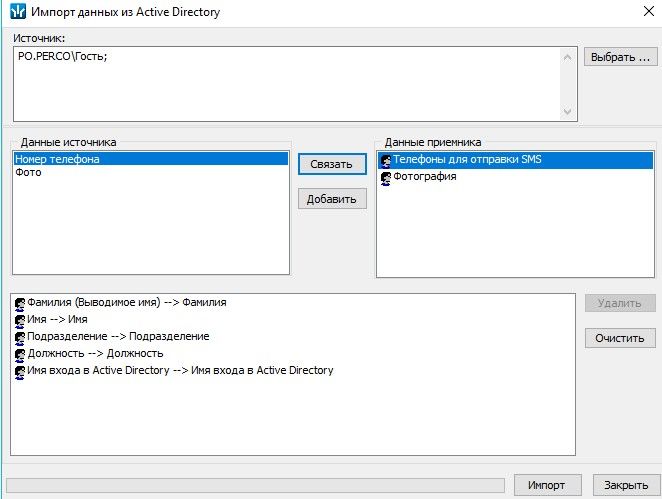Click icon next to Имя входа в Active Directory row
Image resolution: width=662 pixels, height=499 pixels.
(20, 371)
